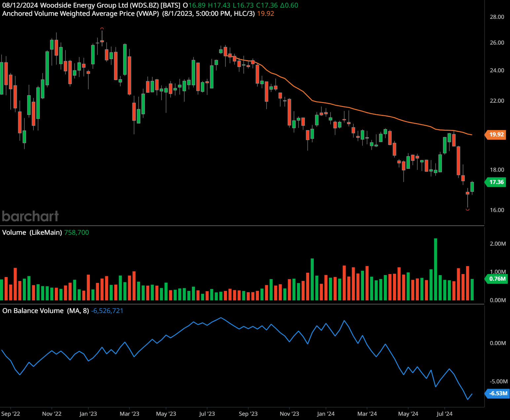The image size is (510, 420).
Task: Click the Sep '23 date axis label
Action: coord(248,414)
